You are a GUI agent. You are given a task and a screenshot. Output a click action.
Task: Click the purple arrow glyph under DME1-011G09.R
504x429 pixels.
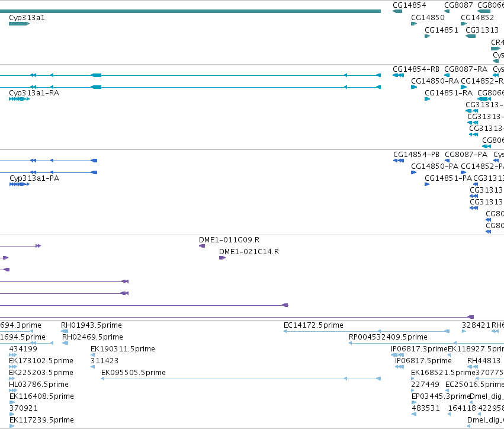[x=202, y=246]
